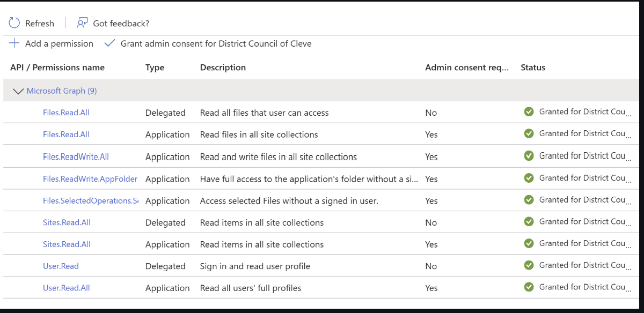
Task: Open the application Files.Read.All permission
Action: click(x=66, y=135)
